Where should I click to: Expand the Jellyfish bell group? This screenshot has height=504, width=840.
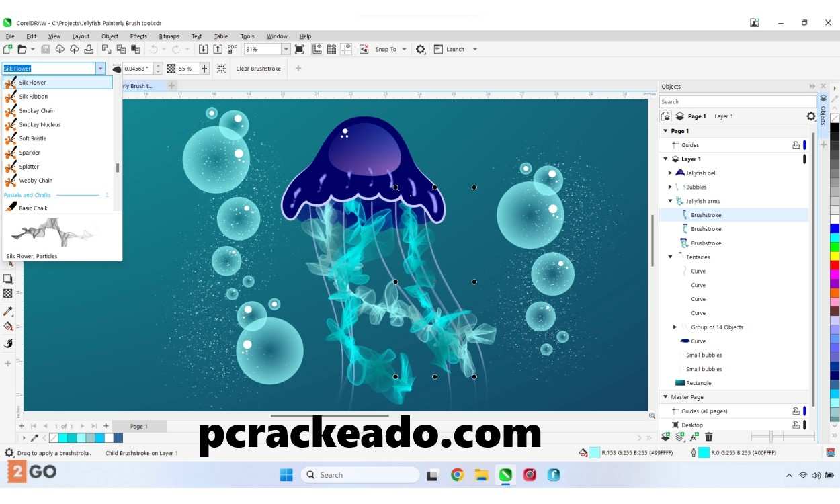click(670, 173)
